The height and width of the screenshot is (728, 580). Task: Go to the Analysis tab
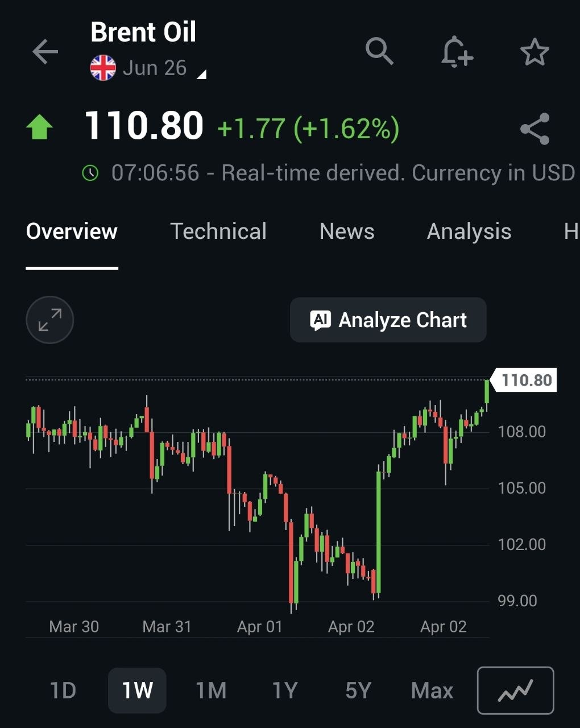[x=469, y=231]
